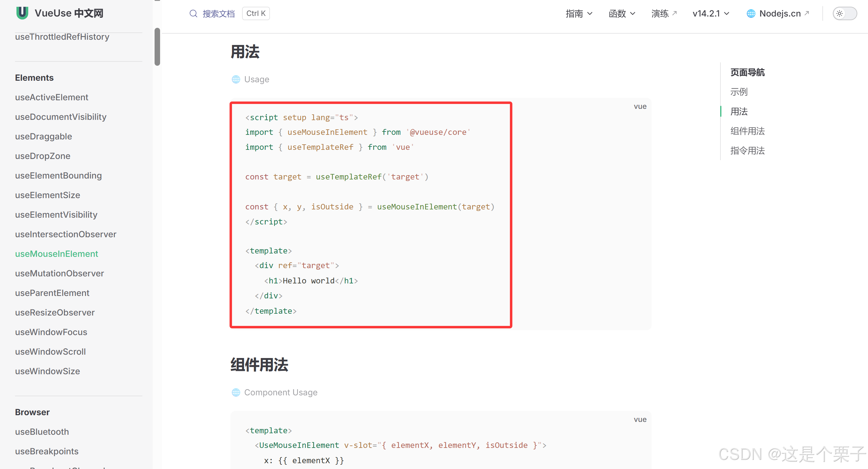Click the sun icon in theme switch
This screenshot has height=469, width=868.
coord(839,13)
